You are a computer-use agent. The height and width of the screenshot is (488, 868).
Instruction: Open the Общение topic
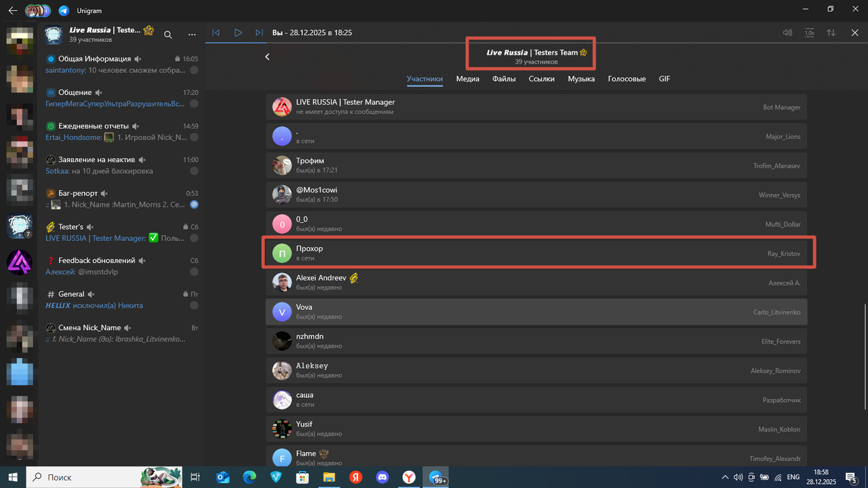tap(122, 98)
